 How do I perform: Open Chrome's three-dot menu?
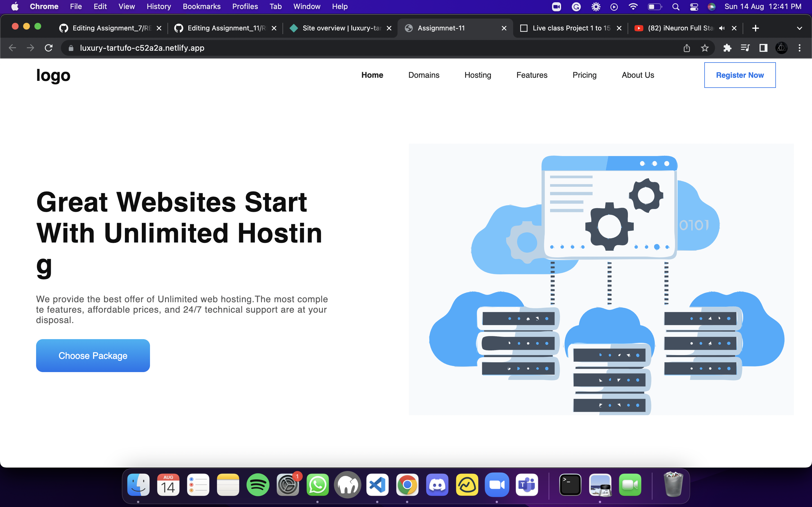click(x=800, y=48)
